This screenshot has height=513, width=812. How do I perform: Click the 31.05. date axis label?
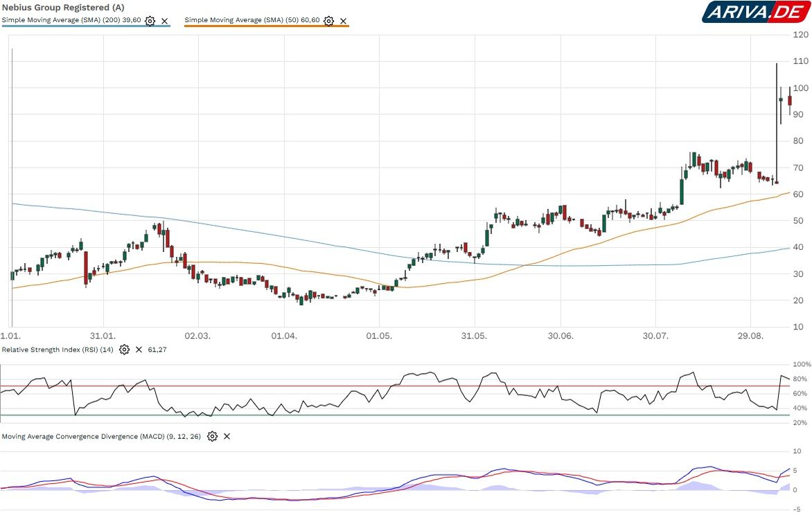475,336
